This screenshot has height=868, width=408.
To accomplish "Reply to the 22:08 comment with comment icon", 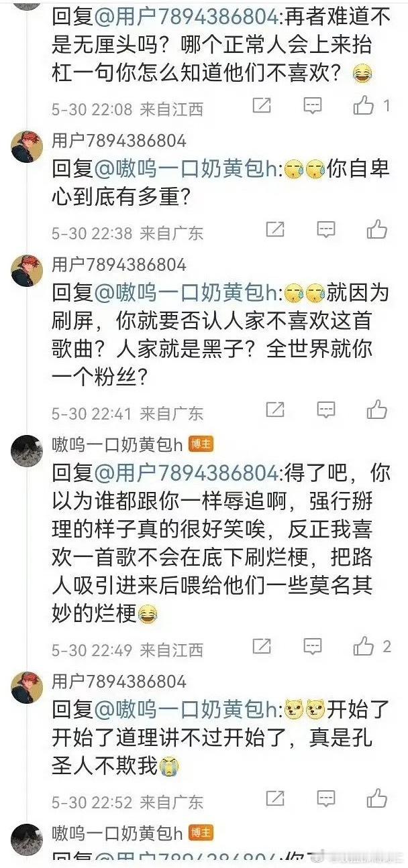I will click(x=313, y=105).
